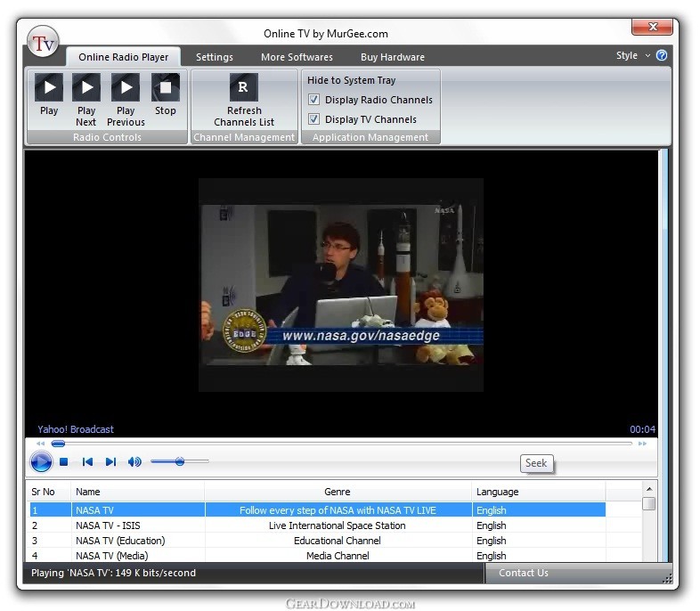
Task: Click the media player previous track button
Action: (x=87, y=461)
